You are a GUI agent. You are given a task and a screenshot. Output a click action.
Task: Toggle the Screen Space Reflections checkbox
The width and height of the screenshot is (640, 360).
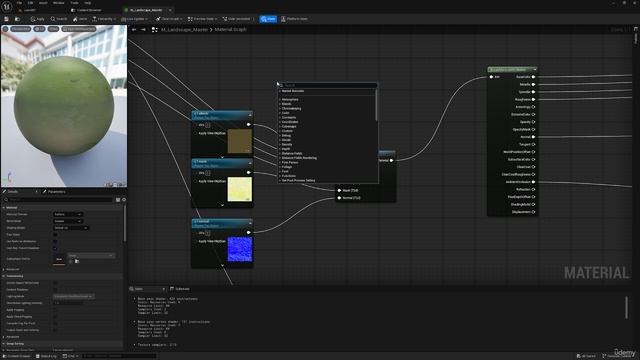tap(55, 283)
